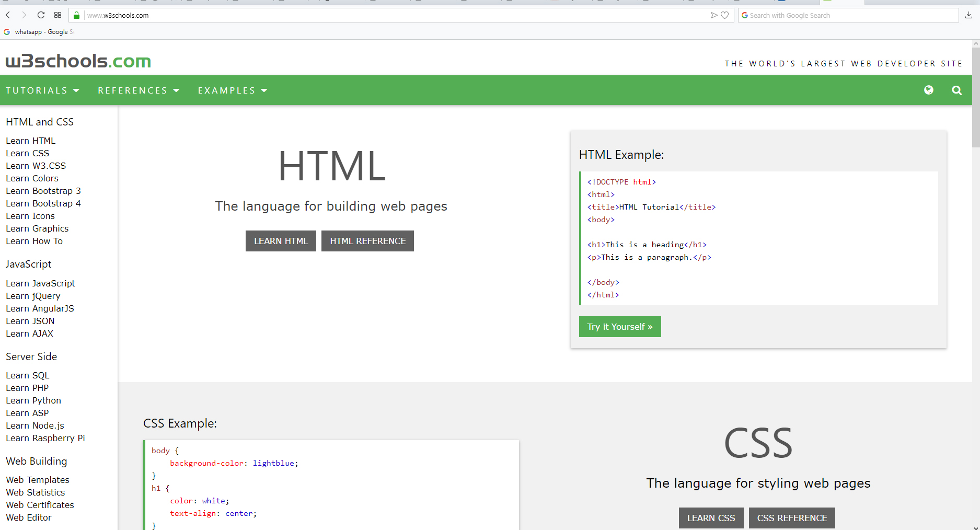This screenshot has width=980, height=530.
Task: Open Learn AngularJS
Action: 40,308
